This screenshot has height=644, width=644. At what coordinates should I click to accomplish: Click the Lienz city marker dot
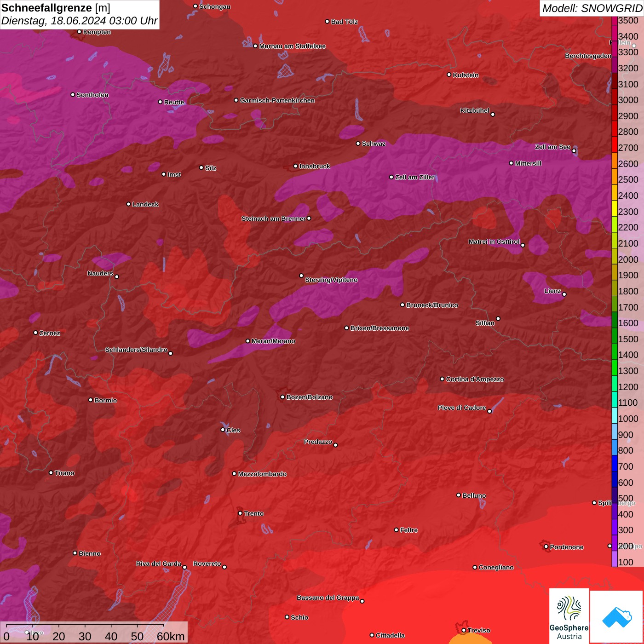tap(564, 294)
